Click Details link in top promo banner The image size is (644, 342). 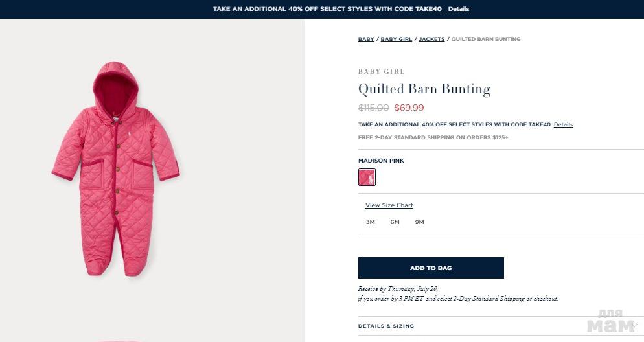coord(458,9)
